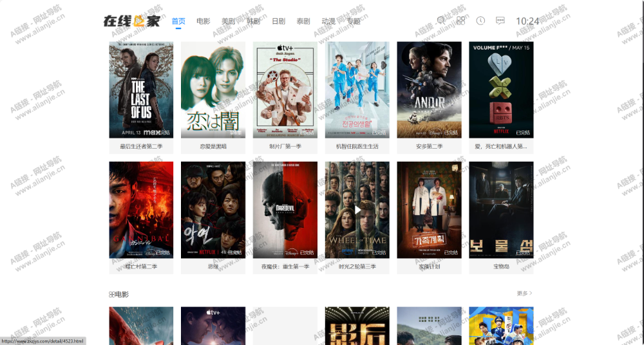The width and height of the screenshot is (644, 345).
Task: Open The Studio Apple TV+ poster
Action: click(x=285, y=89)
